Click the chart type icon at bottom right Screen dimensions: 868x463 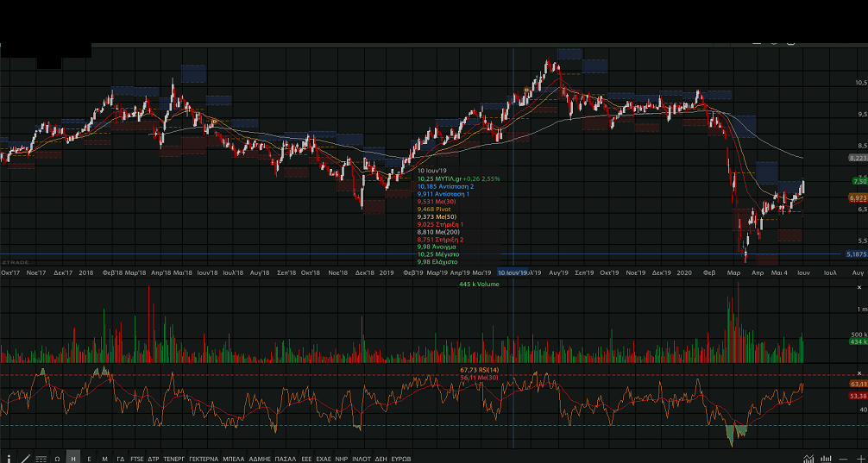(x=808, y=458)
